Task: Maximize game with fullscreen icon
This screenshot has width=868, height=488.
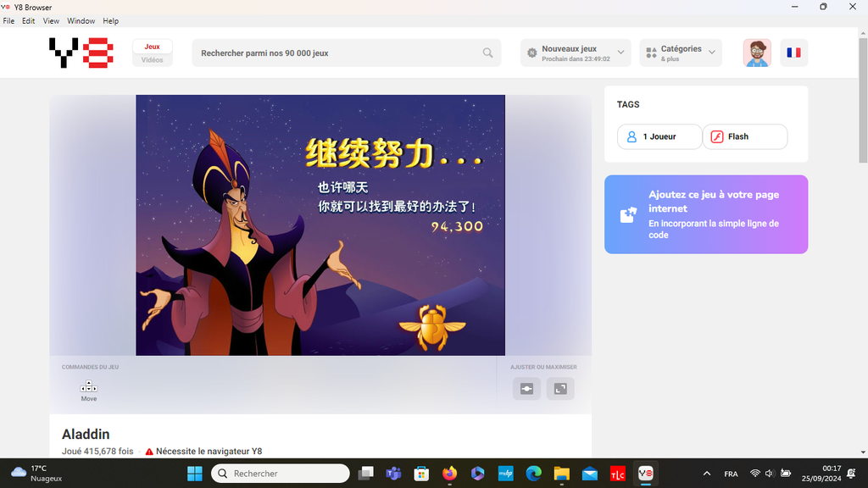Action: tap(560, 389)
